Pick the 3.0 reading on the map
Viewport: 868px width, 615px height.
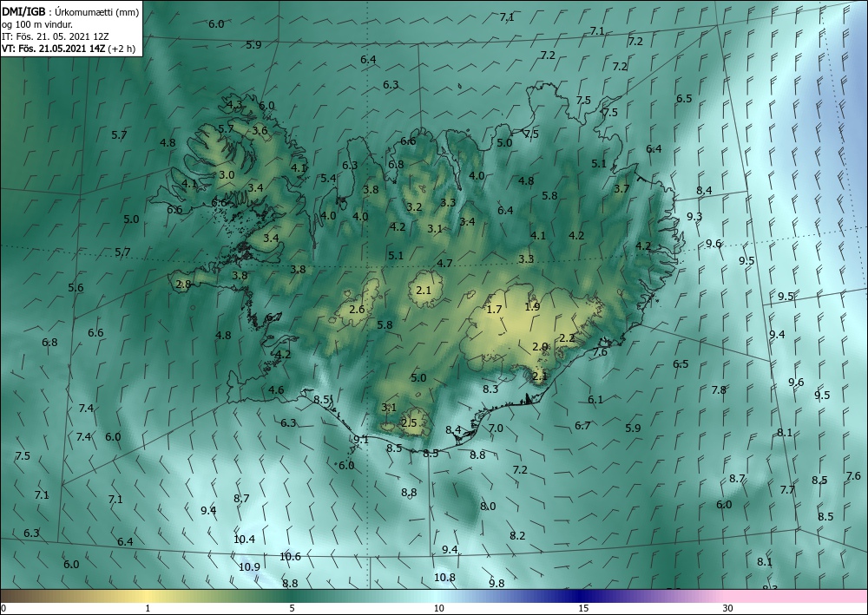point(227,174)
